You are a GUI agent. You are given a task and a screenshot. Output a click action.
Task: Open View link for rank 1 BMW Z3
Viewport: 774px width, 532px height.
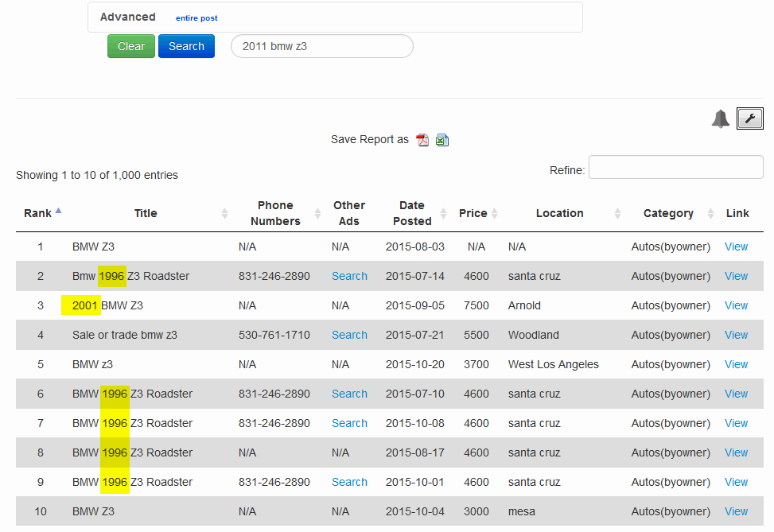736,247
